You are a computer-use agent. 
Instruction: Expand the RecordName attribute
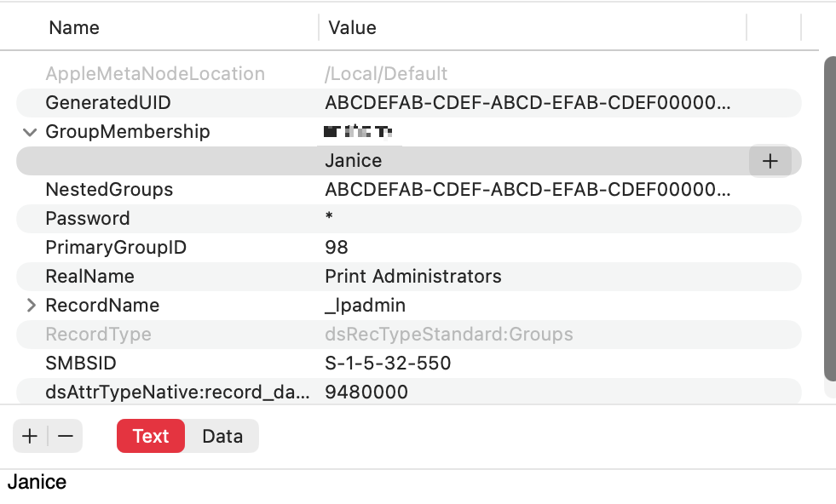pos(30,306)
